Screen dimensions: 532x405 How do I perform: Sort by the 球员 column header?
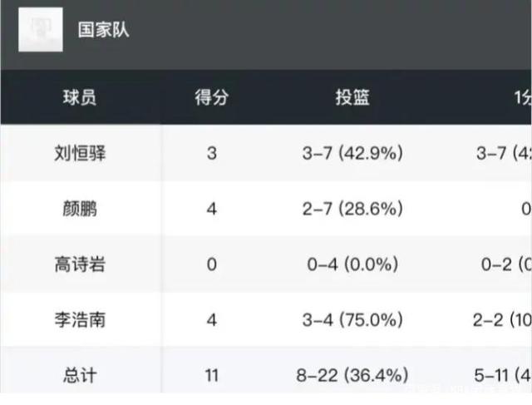point(79,97)
